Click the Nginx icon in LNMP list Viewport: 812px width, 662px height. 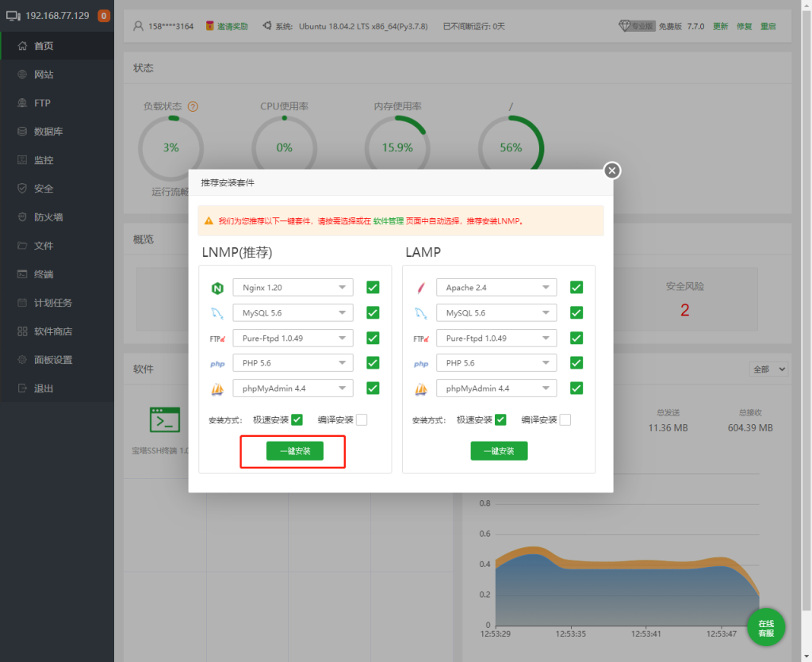[217, 288]
